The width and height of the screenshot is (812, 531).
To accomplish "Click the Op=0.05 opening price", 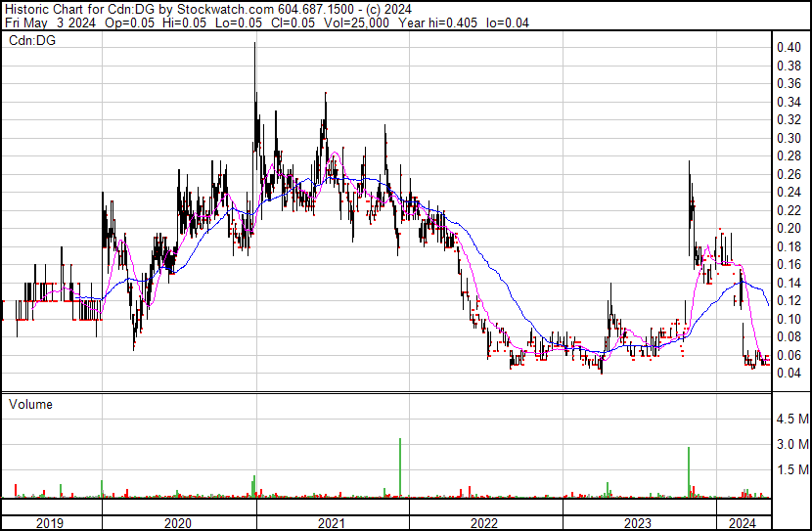I will (129, 22).
